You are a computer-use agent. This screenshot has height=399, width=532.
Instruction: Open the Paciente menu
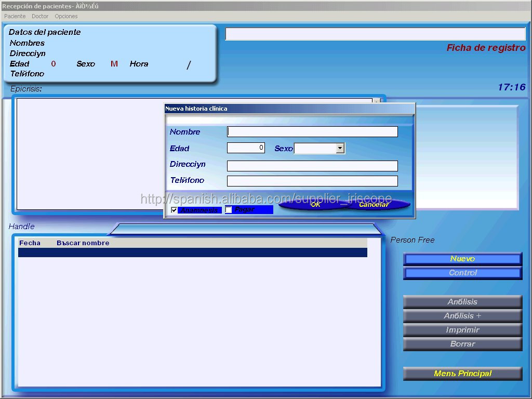pos(15,16)
